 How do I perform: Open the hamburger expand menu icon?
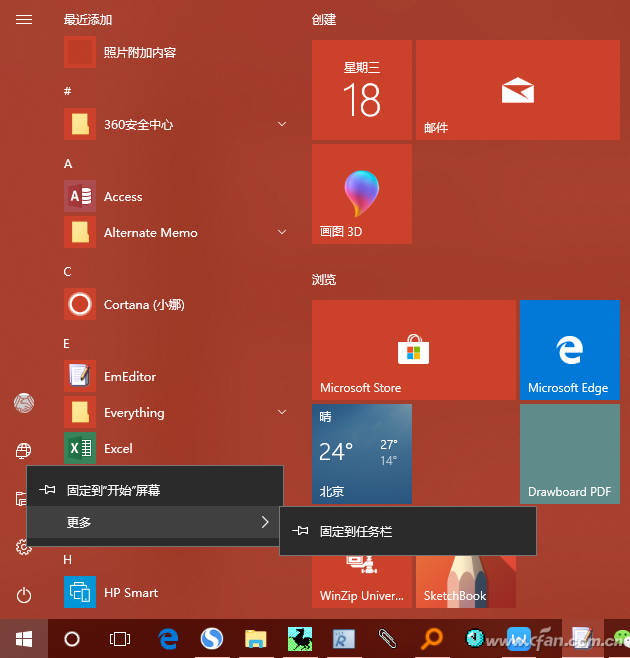[x=24, y=19]
